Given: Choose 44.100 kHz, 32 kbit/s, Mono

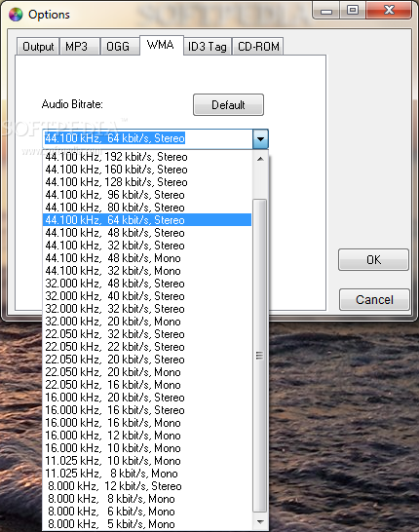Looking at the screenshot, I should (x=147, y=271).
